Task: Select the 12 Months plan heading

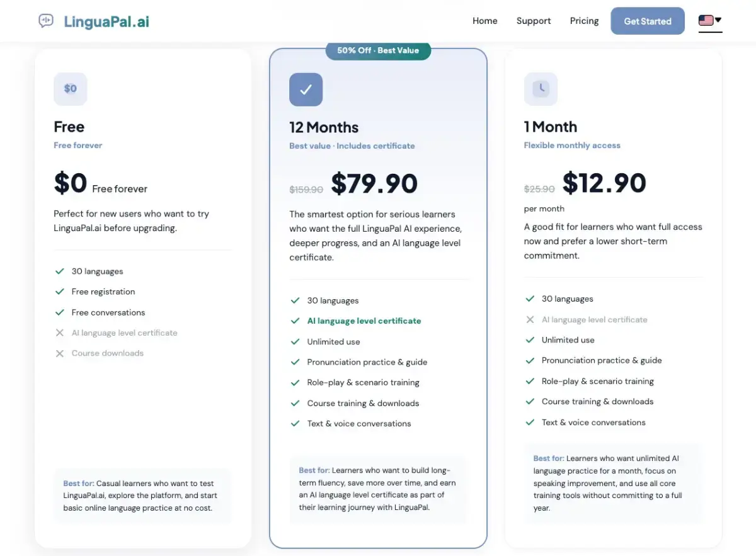Action: tap(324, 127)
